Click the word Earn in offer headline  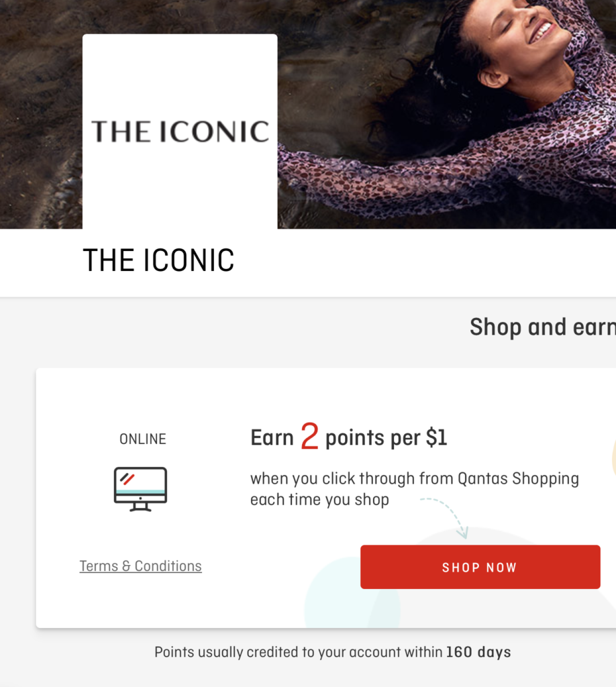(272, 437)
